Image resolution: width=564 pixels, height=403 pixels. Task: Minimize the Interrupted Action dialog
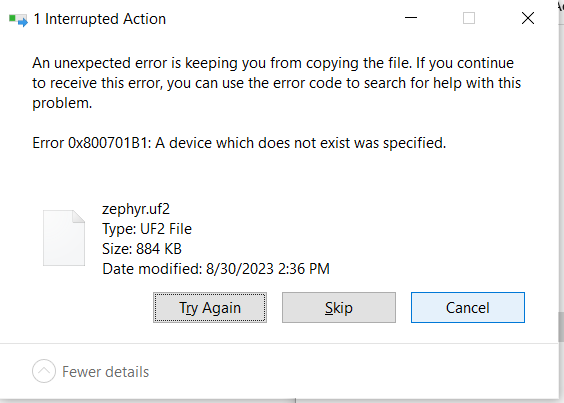(x=411, y=18)
